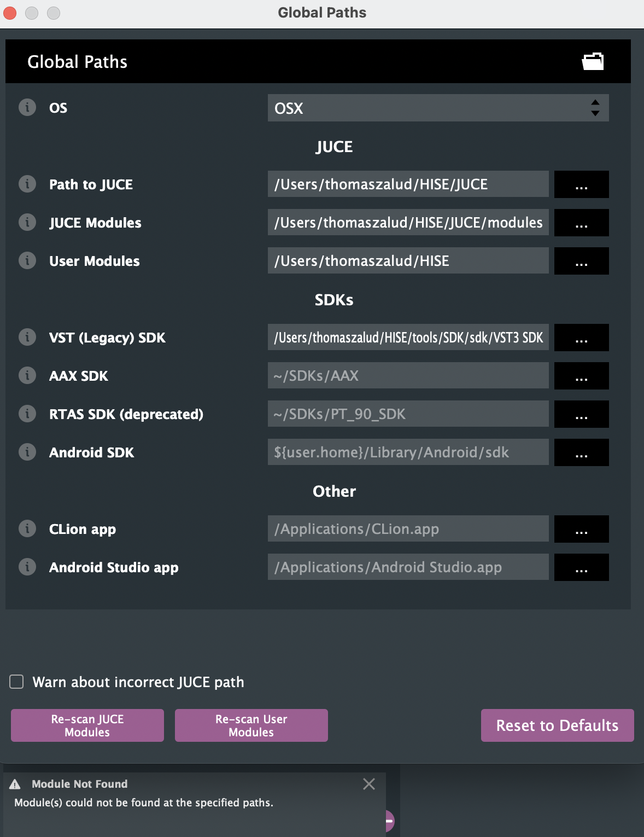Screen dimensions: 644x837
Task: Click the info icon beside Path to JUCE
Action: 27,184
